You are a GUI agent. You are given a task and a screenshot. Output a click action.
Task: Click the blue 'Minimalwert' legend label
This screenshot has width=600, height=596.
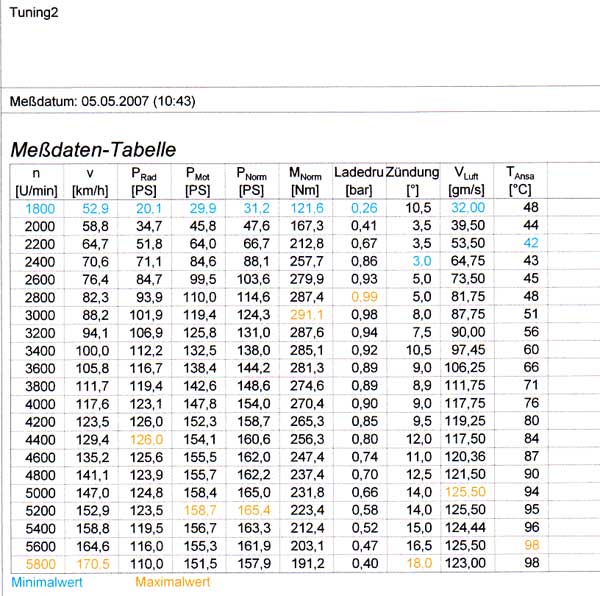47,582
